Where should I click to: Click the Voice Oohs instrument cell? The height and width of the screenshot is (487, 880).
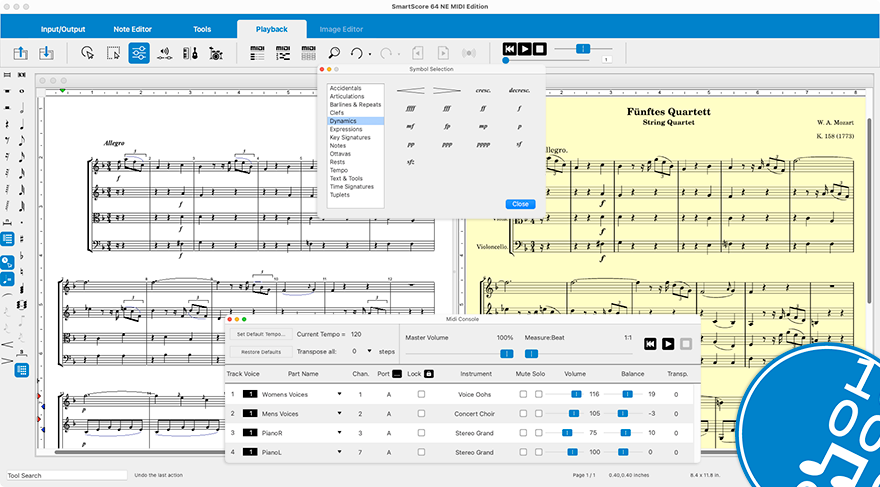click(x=475, y=394)
